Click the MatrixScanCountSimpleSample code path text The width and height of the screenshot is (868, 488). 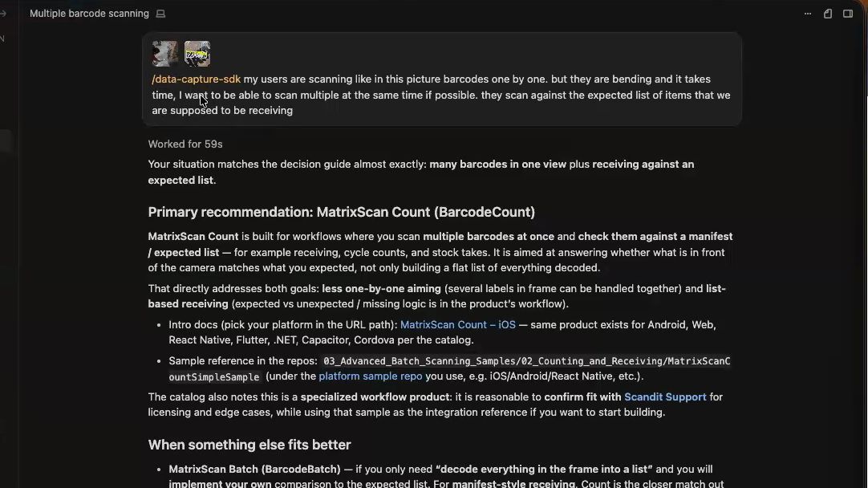pyautogui.click(x=449, y=369)
